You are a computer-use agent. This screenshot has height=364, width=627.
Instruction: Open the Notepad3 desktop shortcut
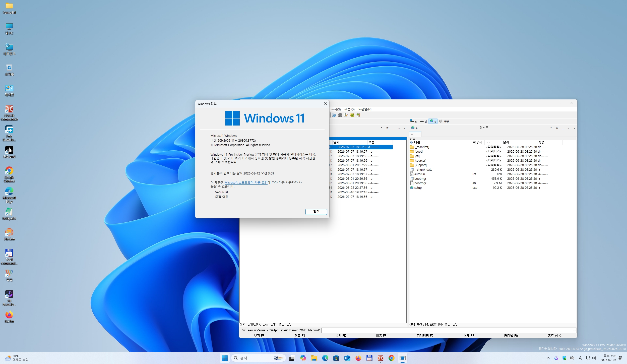(x=9, y=214)
